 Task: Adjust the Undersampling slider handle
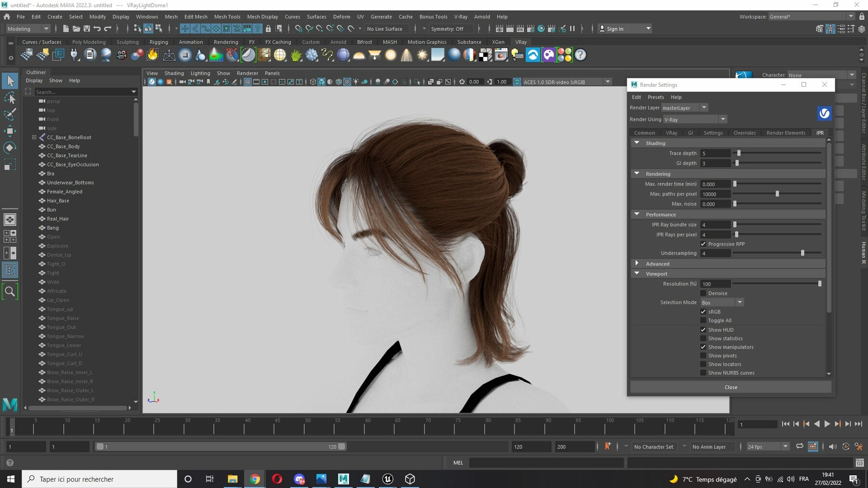802,253
